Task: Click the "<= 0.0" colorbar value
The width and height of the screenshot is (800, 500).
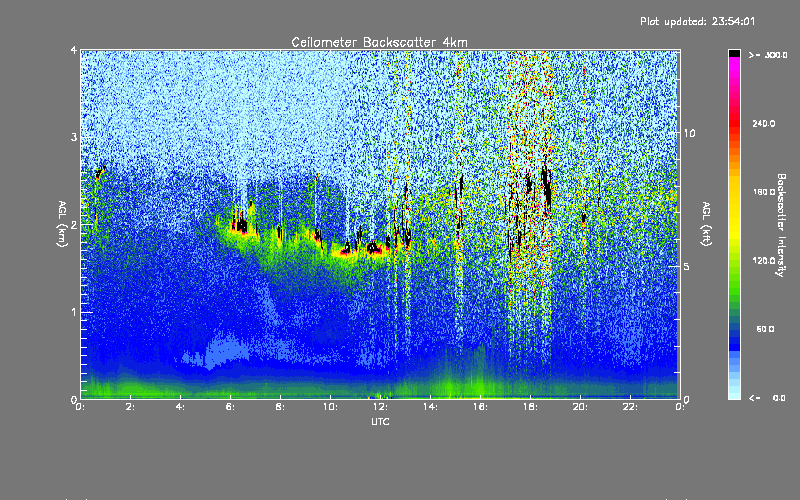Action: point(767,398)
